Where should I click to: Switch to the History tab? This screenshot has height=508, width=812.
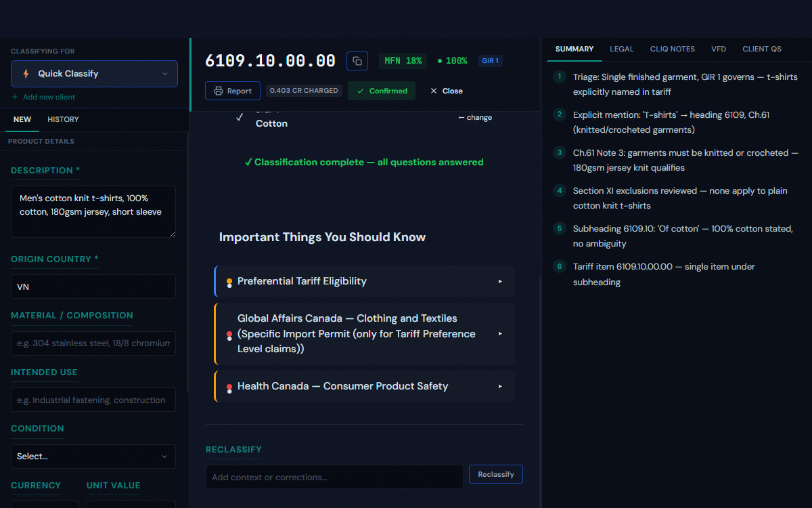tap(63, 119)
